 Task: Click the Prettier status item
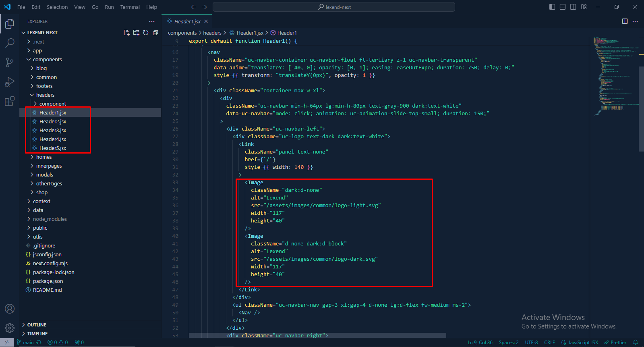click(x=615, y=342)
